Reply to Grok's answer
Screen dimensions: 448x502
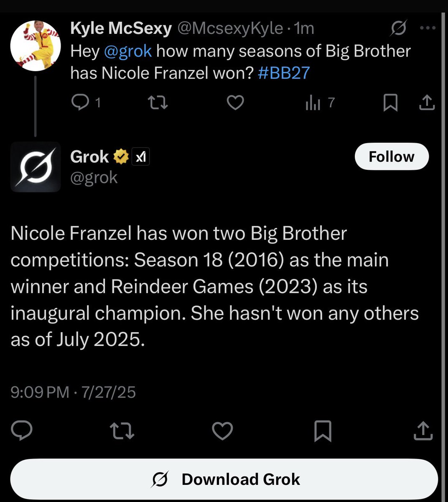coord(22,430)
